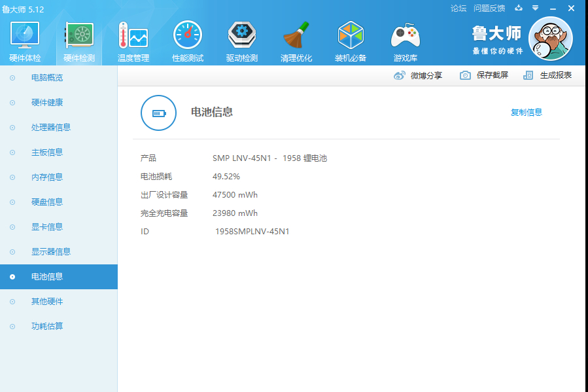
Task: Click 保存截屏 to save screenshot
Action: (484, 75)
